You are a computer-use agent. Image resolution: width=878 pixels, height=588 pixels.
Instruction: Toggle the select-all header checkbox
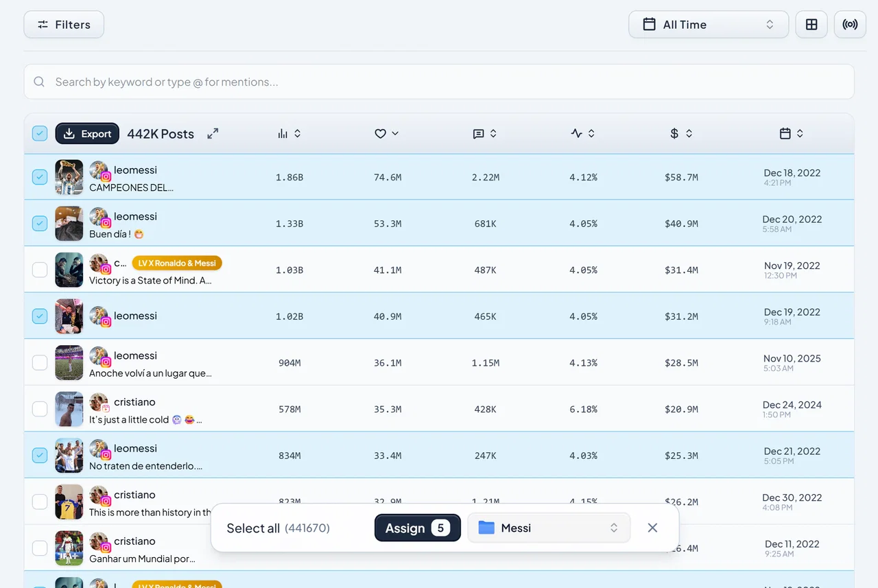[x=40, y=134]
